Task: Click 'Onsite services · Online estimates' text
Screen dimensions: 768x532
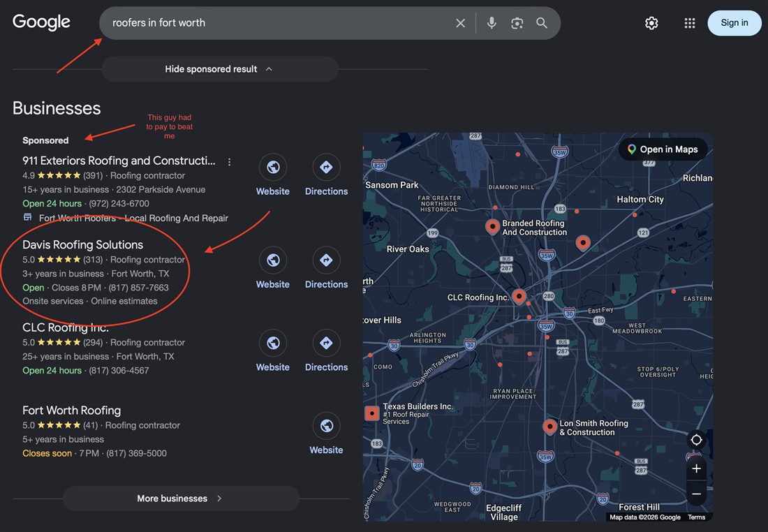Action: click(90, 302)
